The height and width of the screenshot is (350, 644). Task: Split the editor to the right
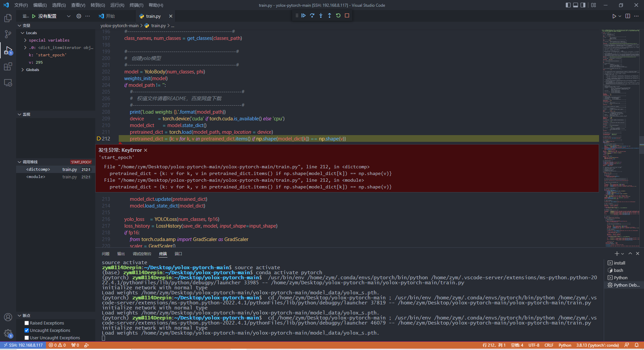pyautogui.click(x=628, y=16)
